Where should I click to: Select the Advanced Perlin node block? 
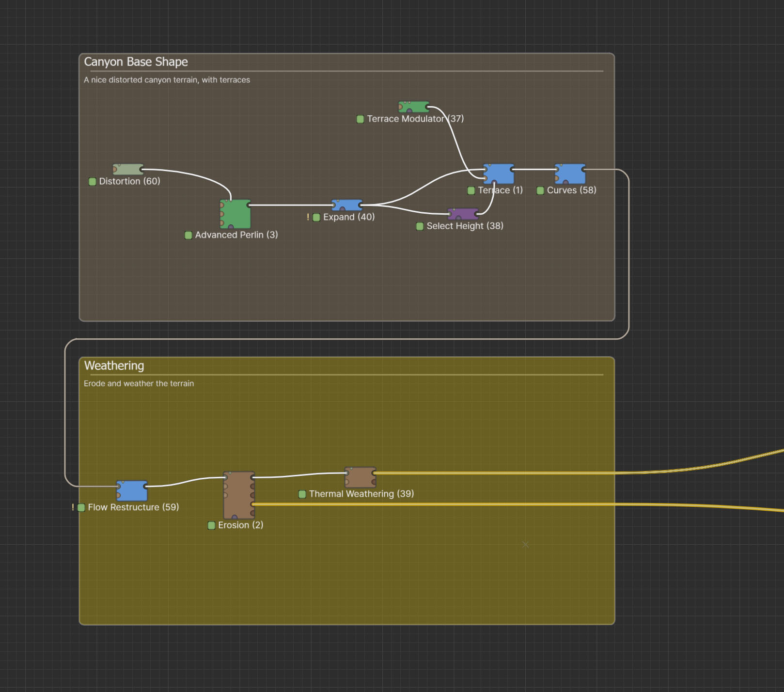coord(235,214)
